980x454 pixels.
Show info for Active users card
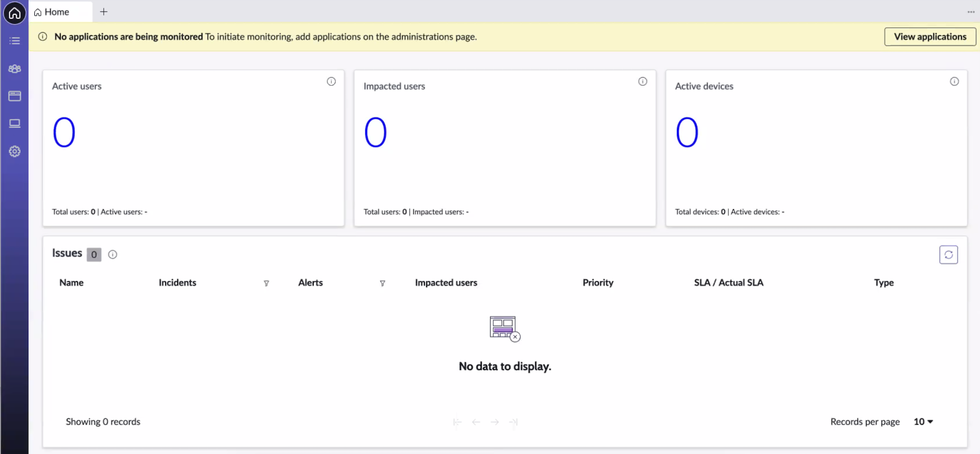point(331,81)
